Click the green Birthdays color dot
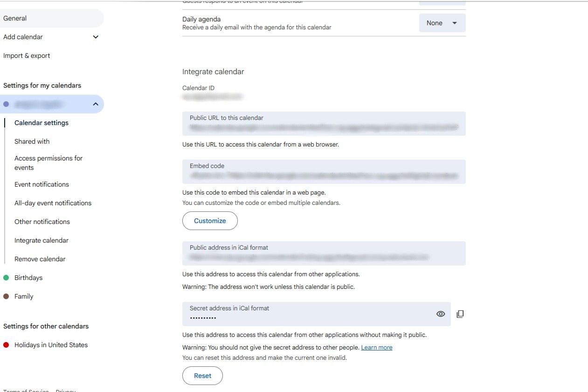The width and height of the screenshot is (588, 392). point(6,278)
